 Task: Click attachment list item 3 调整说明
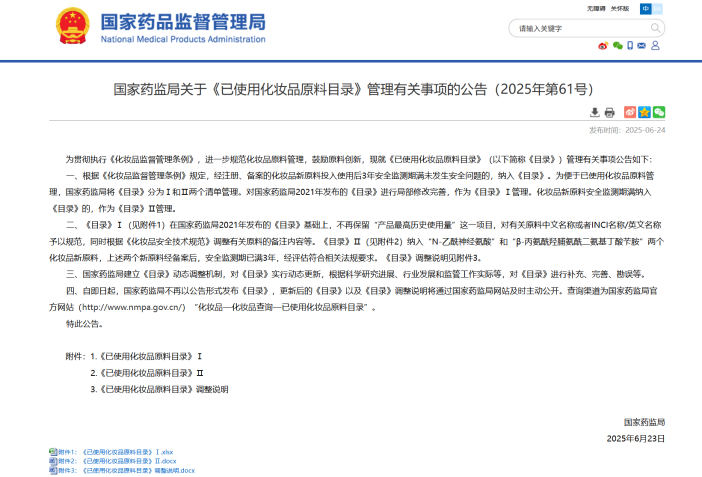point(159,389)
